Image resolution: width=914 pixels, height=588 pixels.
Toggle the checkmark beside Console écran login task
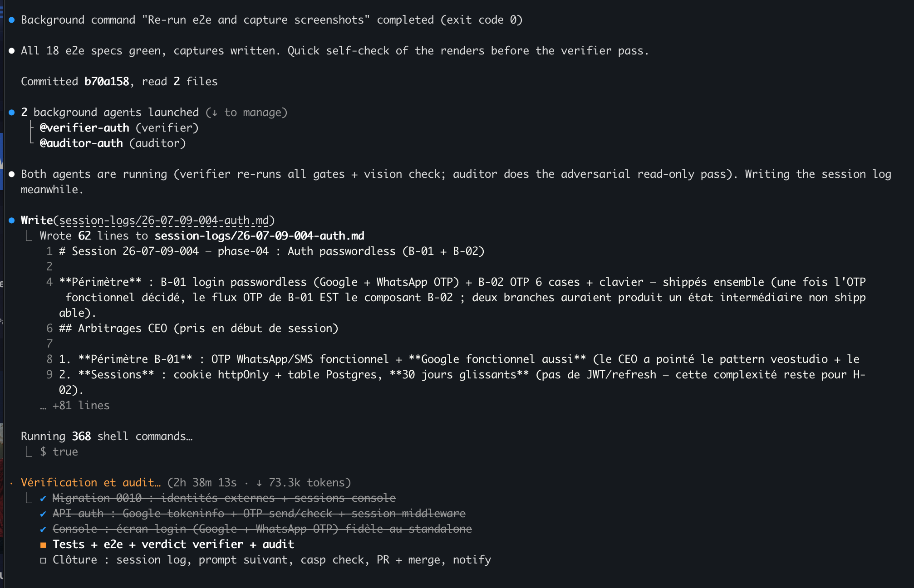(43, 529)
